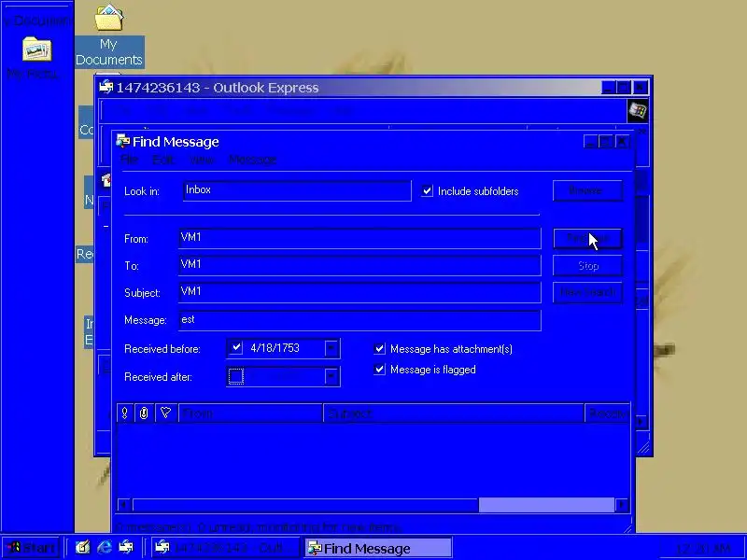
Task: Click the Find Message status bar text
Action: 259,527
